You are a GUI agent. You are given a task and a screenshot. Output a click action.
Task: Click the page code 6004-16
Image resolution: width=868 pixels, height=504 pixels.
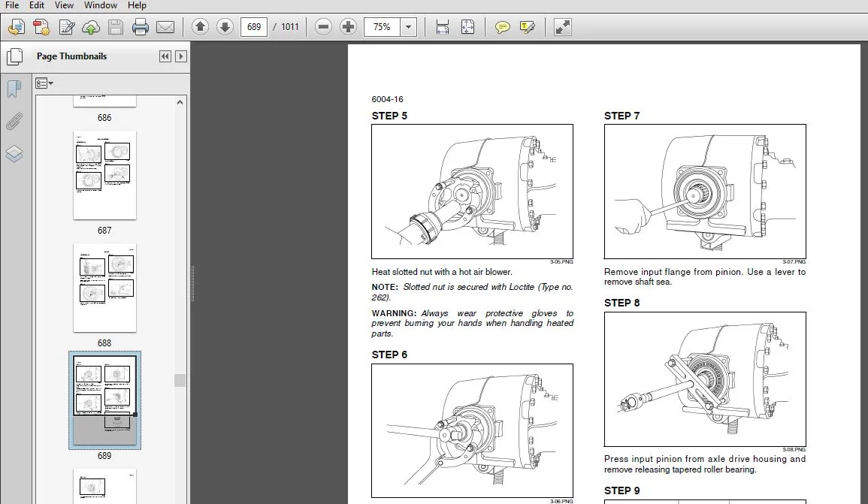(388, 99)
